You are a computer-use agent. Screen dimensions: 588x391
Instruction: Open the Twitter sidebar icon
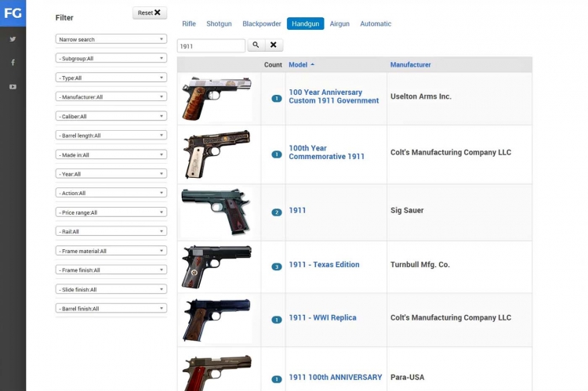click(x=13, y=39)
